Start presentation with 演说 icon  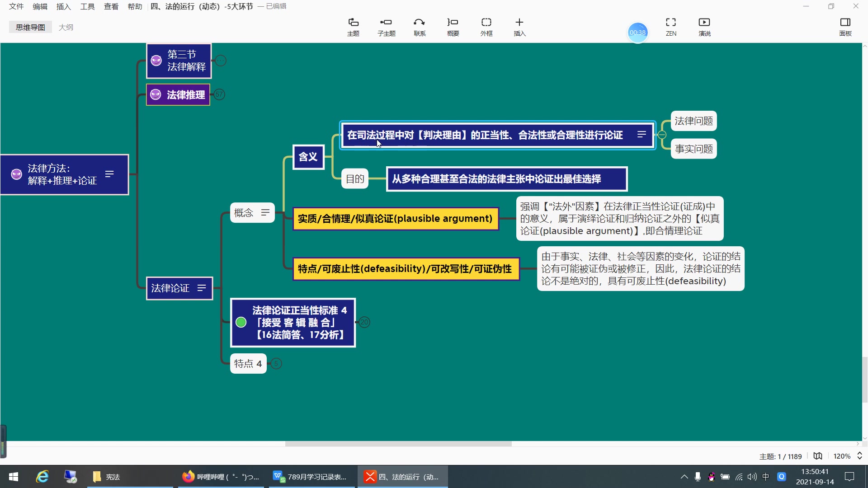pyautogui.click(x=704, y=27)
